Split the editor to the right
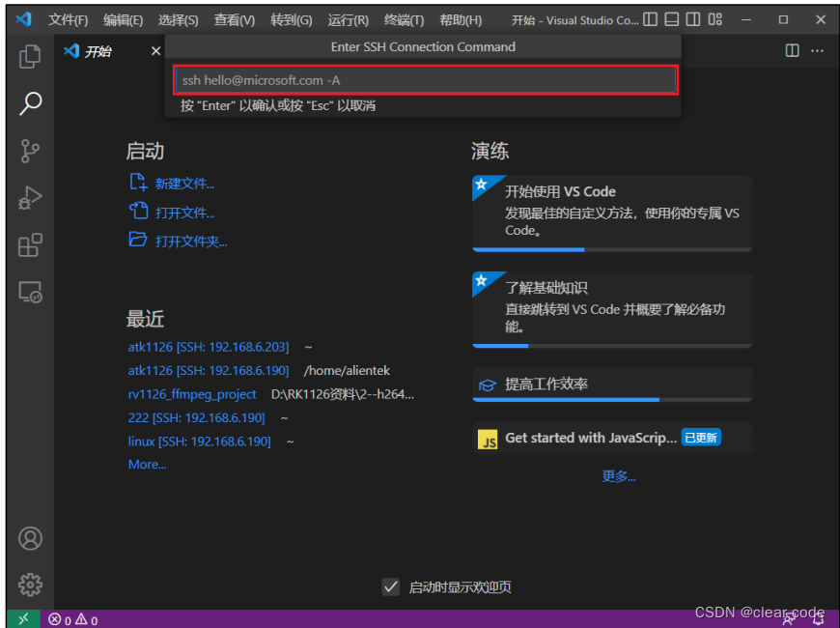The height and width of the screenshot is (628, 840). click(x=792, y=51)
